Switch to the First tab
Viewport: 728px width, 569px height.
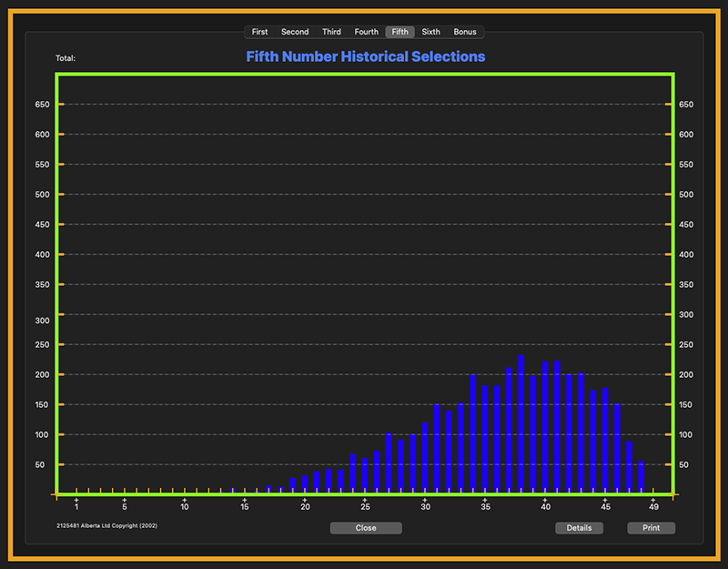click(259, 32)
